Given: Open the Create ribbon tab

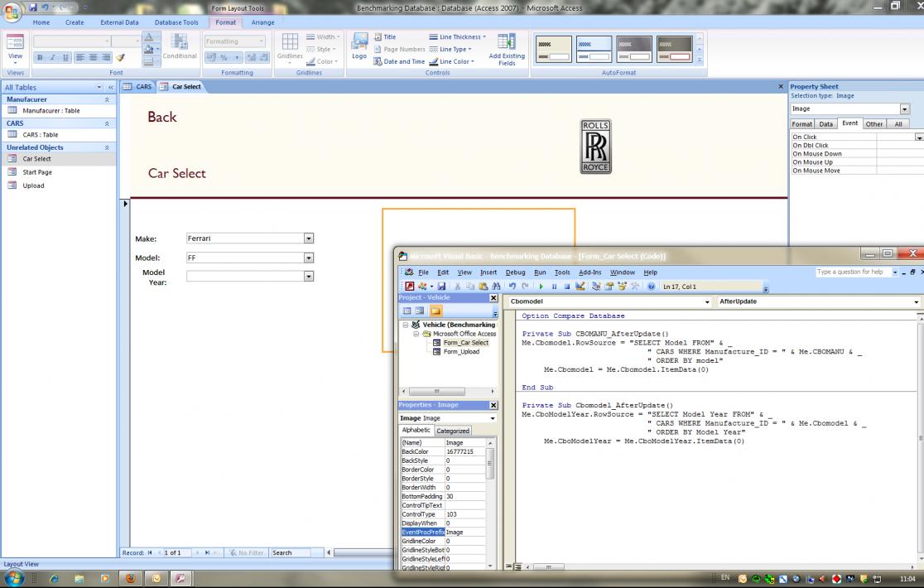Looking at the screenshot, I should click(75, 22).
